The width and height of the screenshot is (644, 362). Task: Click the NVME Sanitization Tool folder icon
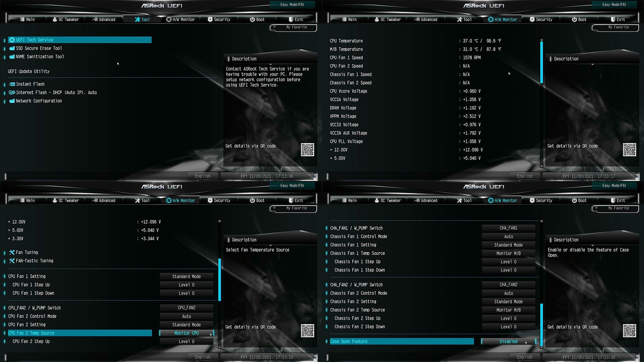click(x=12, y=57)
